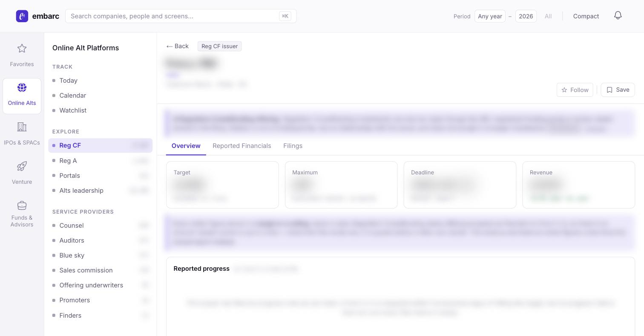Select Reg A in Explore
Image resolution: width=644 pixels, height=336 pixels.
100,161
